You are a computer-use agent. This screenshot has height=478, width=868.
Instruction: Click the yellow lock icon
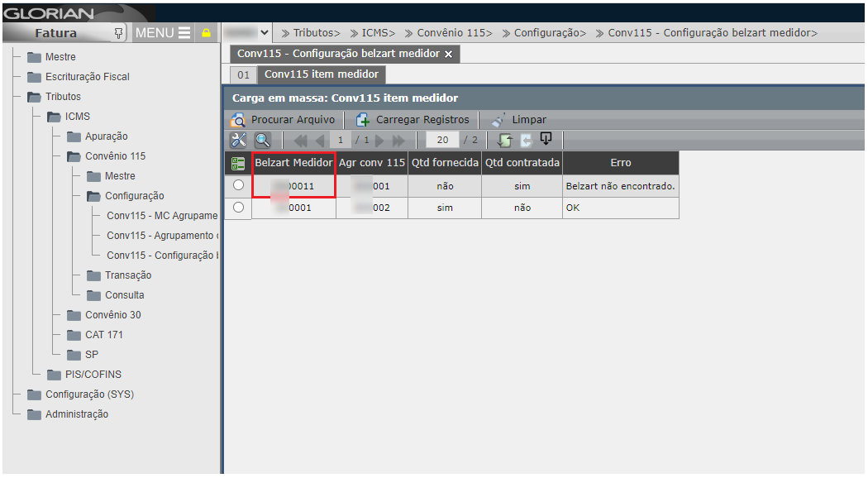pyautogui.click(x=206, y=33)
